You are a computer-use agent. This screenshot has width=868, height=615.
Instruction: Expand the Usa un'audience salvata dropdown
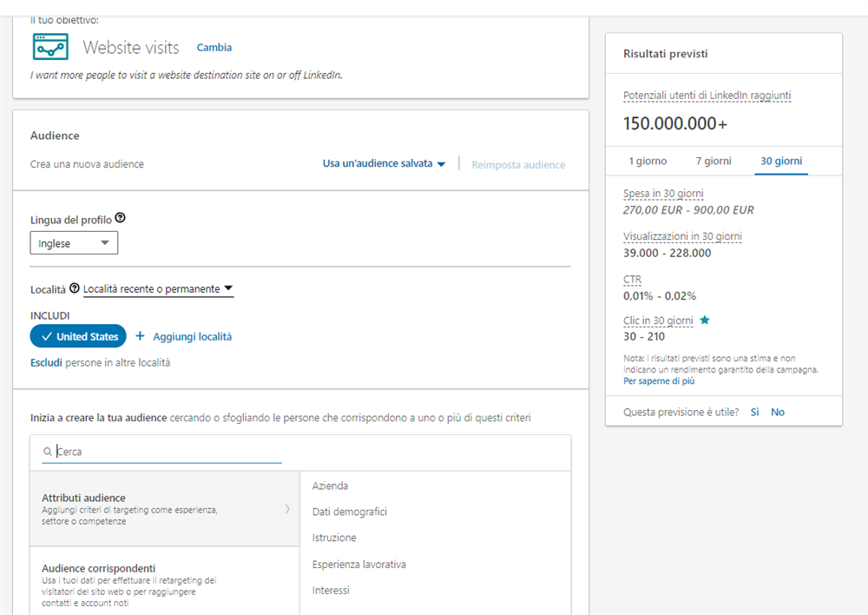[x=384, y=164]
